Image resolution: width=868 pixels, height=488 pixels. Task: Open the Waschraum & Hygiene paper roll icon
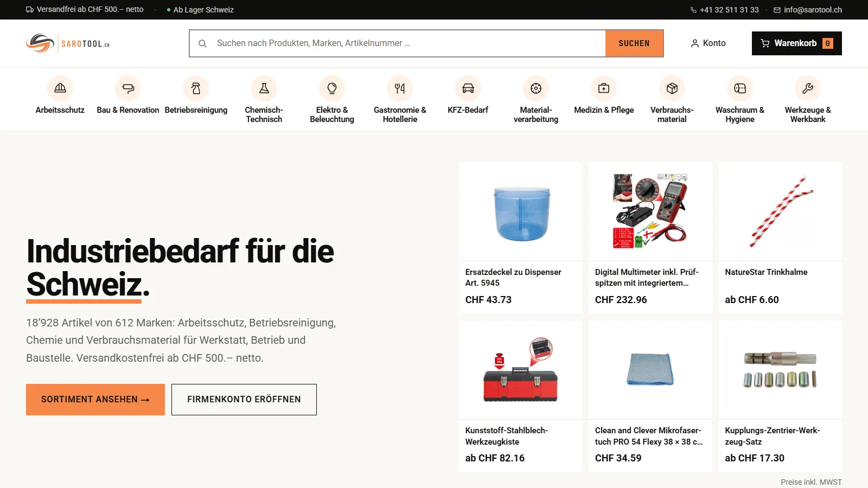[740, 88]
